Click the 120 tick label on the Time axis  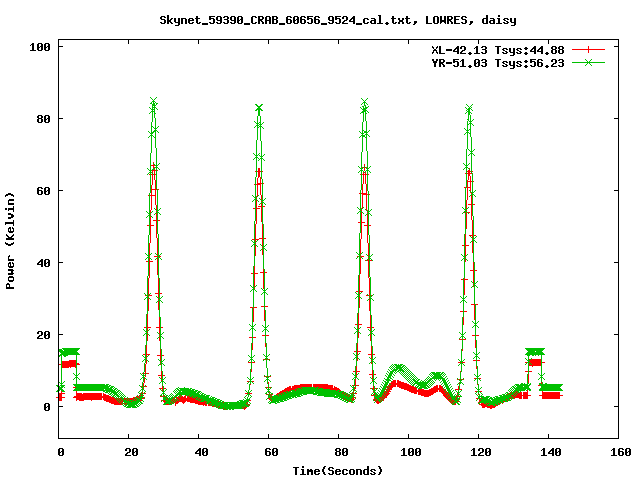pyautogui.click(x=481, y=452)
